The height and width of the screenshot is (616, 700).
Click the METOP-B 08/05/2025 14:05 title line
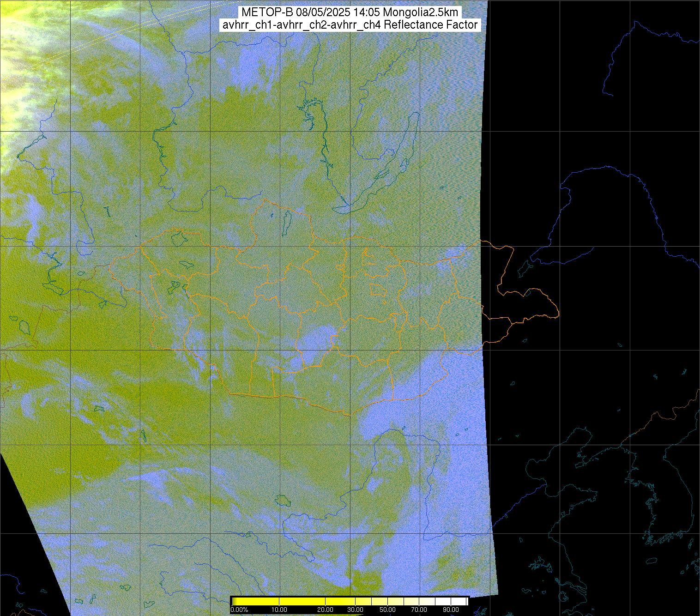click(350, 12)
